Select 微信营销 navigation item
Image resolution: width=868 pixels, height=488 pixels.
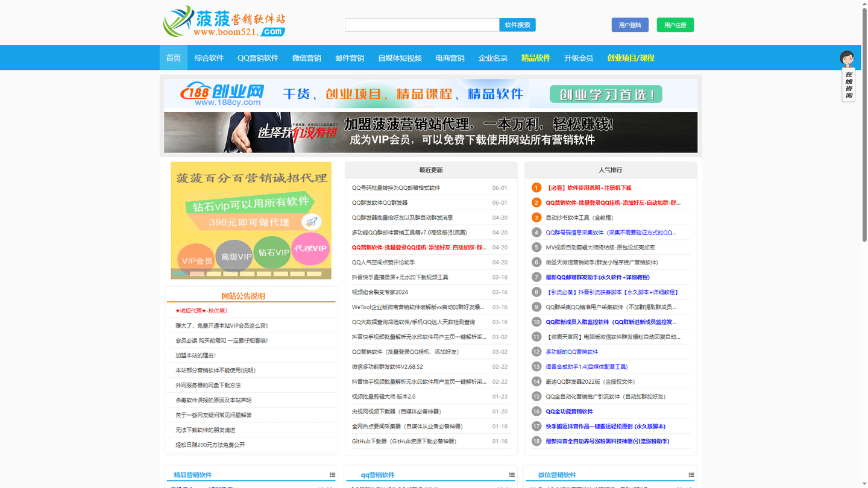(x=307, y=58)
